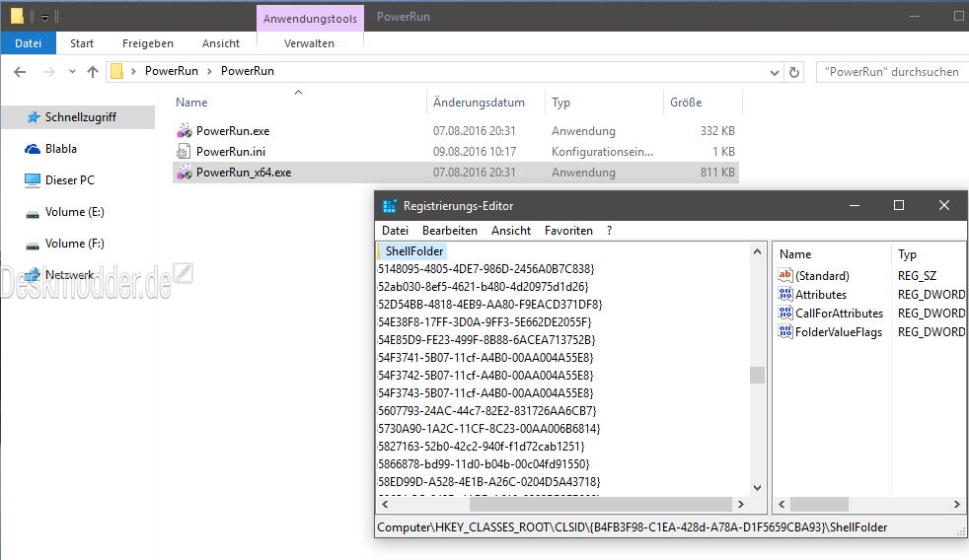The width and height of the screenshot is (969, 560).
Task: Expand chevron between PowerRun breadcrumbs
Action: click(x=209, y=72)
